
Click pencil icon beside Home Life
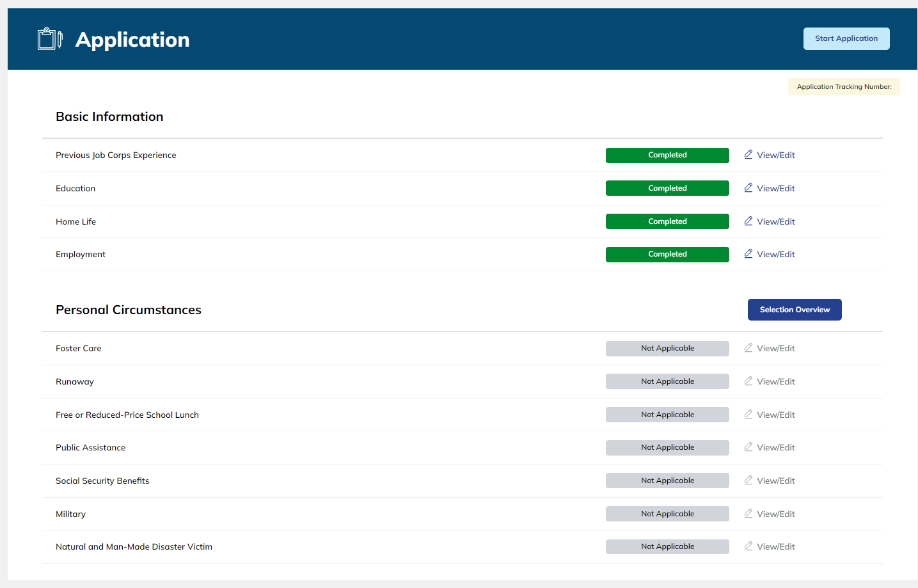(748, 221)
